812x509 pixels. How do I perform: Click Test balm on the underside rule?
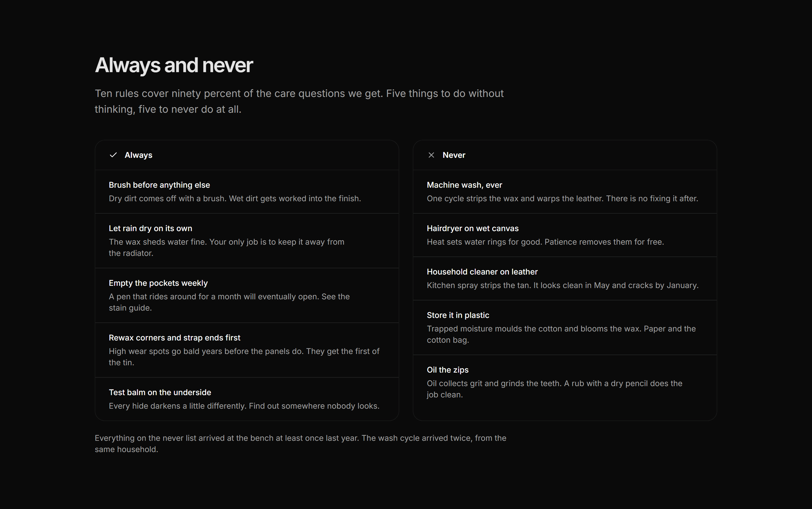click(x=247, y=399)
